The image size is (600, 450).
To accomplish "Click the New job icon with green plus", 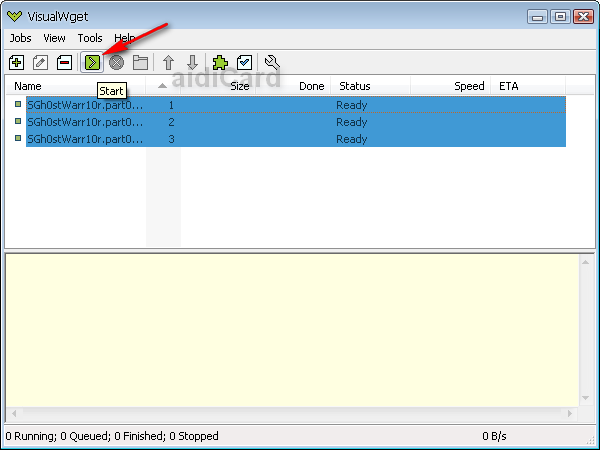I will tap(16, 62).
